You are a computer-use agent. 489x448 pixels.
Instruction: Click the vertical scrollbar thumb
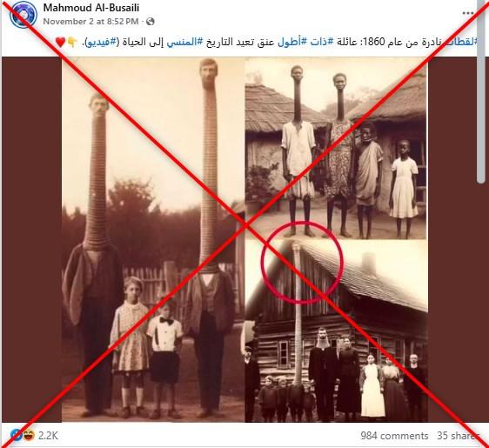tap(481, 92)
